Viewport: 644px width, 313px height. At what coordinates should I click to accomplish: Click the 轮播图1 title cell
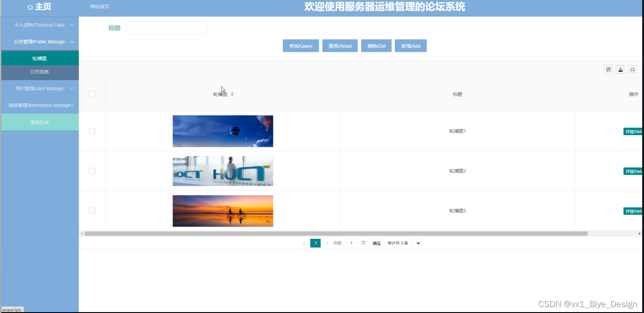(x=457, y=131)
